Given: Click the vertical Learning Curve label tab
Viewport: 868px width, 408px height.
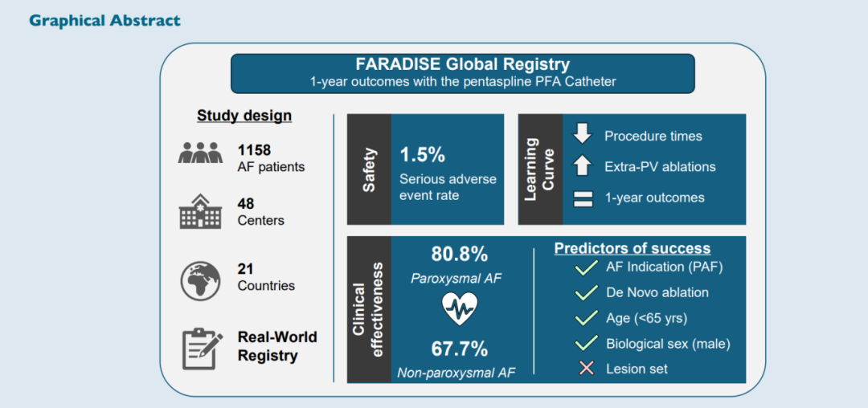Looking at the screenshot, I should tap(540, 169).
